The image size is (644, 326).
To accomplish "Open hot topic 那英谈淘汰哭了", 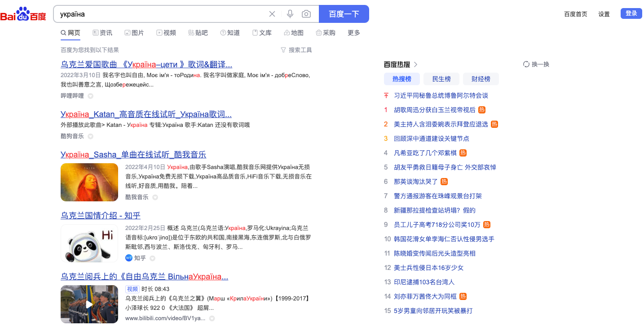I will point(416,182).
